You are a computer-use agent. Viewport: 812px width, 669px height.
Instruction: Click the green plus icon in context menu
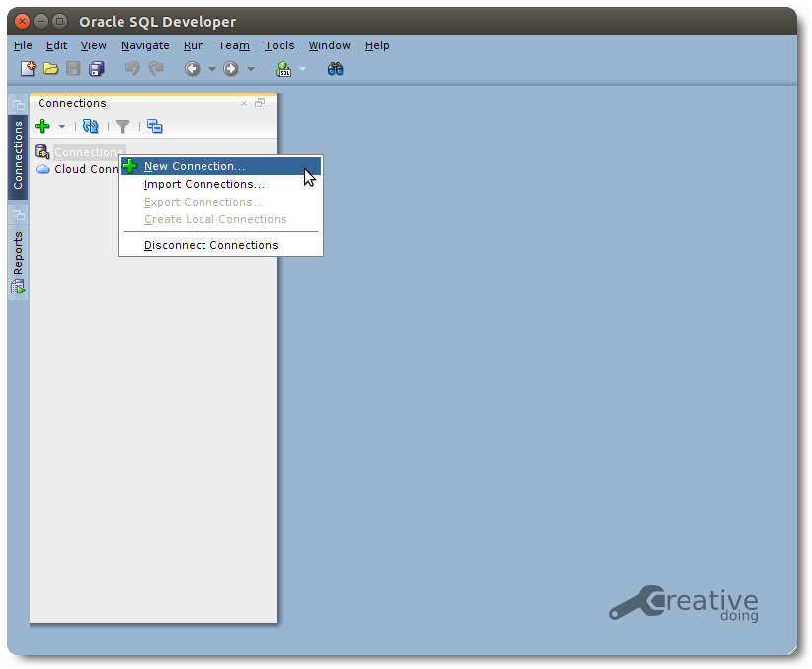coord(130,166)
